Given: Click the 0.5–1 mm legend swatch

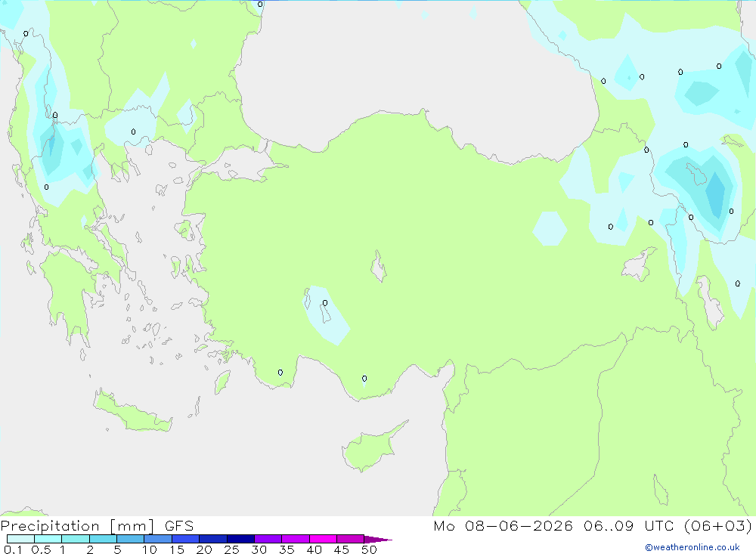Looking at the screenshot, I should [x=48, y=539].
